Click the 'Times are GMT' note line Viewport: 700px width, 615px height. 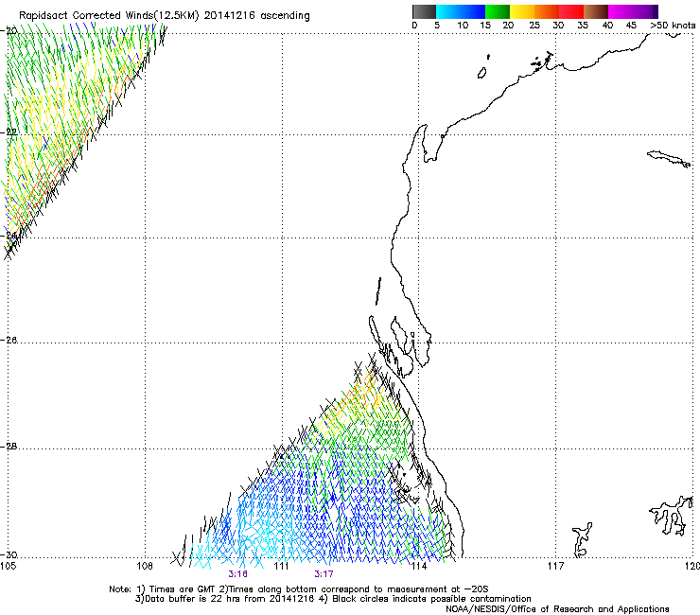[299, 589]
